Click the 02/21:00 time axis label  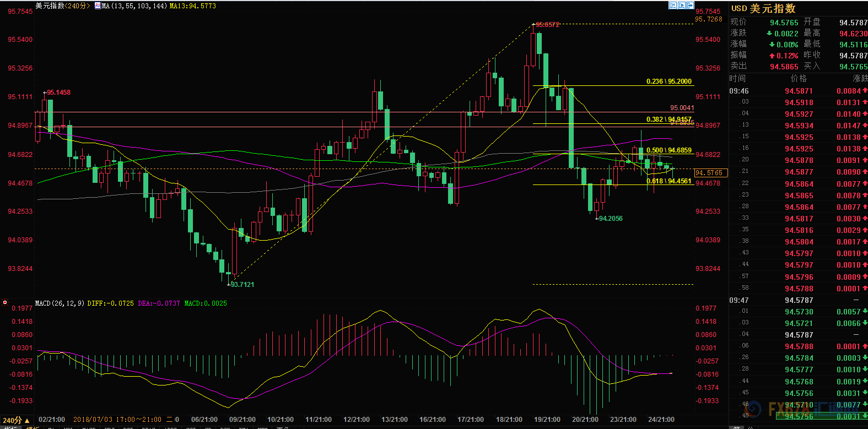pyautogui.click(x=52, y=420)
